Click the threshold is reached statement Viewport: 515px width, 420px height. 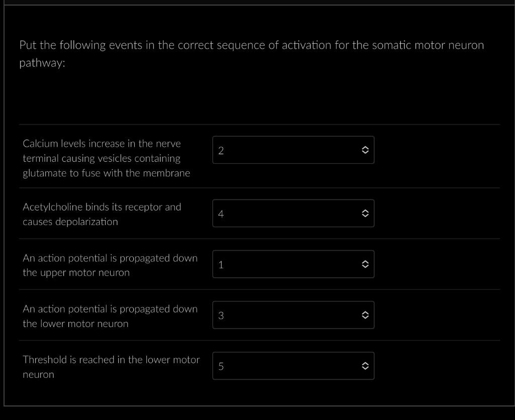tap(111, 367)
